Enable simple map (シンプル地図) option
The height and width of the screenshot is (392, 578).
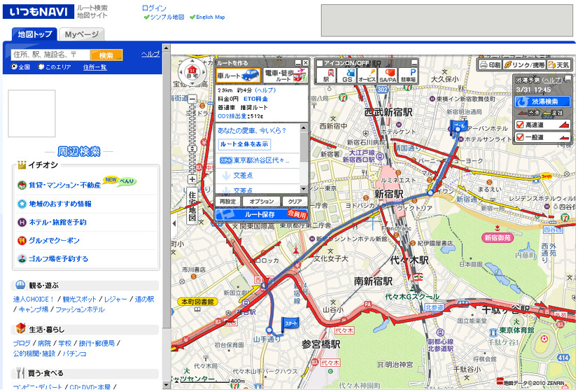click(164, 17)
